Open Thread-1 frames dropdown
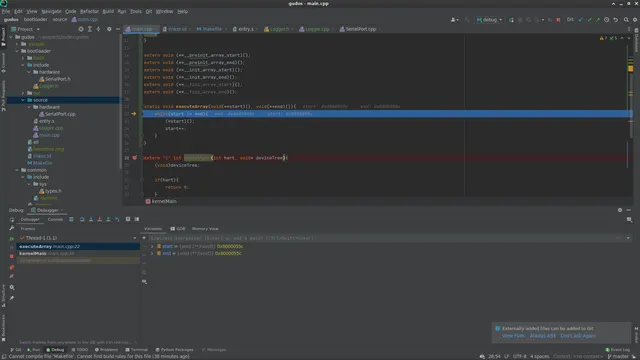This screenshot has height=360, width=640. point(135,238)
